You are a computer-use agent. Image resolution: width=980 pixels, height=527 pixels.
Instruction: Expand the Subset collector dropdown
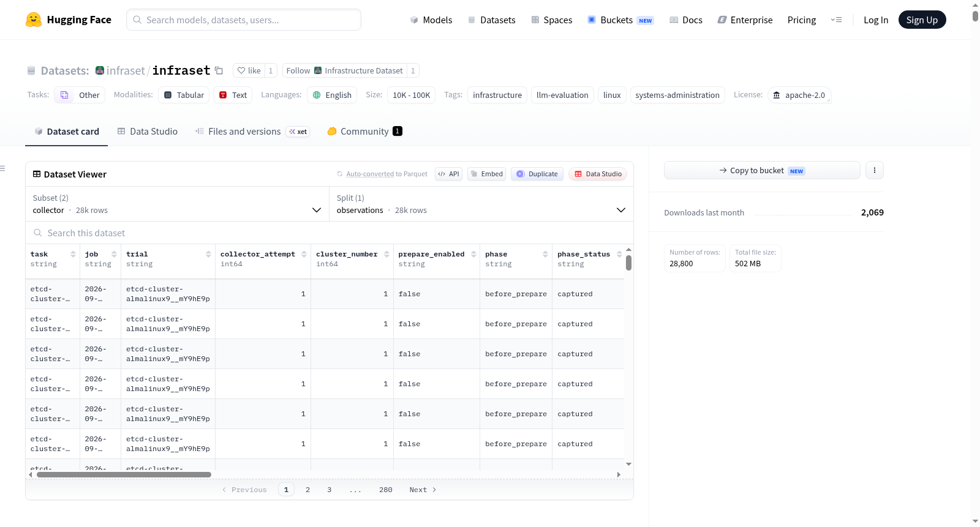point(177,204)
